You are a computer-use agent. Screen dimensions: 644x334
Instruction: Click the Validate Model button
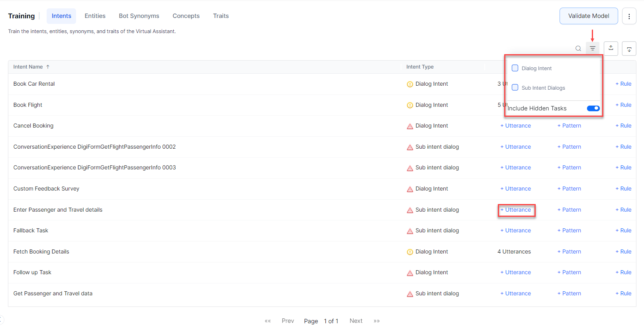588,16
